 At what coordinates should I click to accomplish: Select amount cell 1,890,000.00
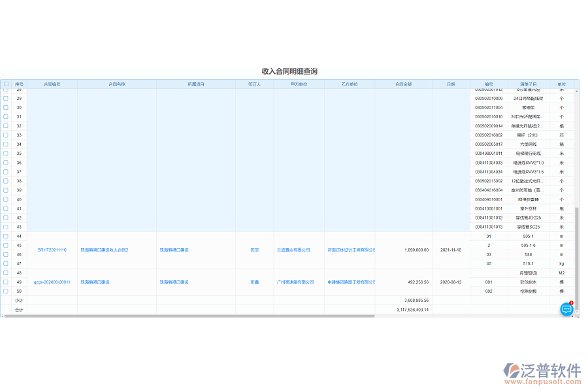(404, 250)
